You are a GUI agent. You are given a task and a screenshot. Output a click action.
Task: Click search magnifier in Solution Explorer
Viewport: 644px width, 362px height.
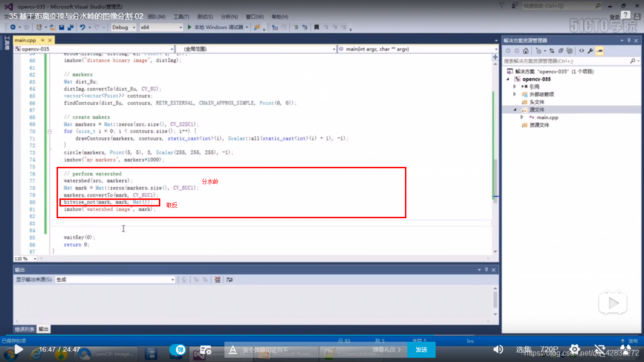click(633, 61)
